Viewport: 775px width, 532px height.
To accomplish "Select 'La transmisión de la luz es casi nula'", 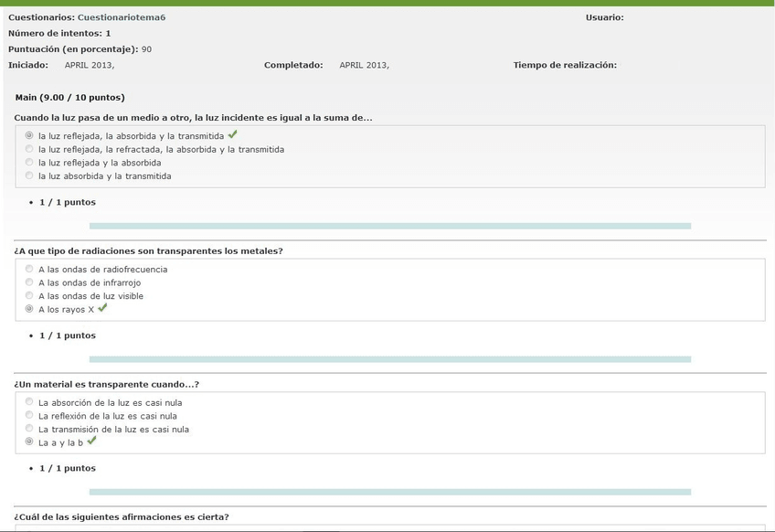I will (29, 429).
